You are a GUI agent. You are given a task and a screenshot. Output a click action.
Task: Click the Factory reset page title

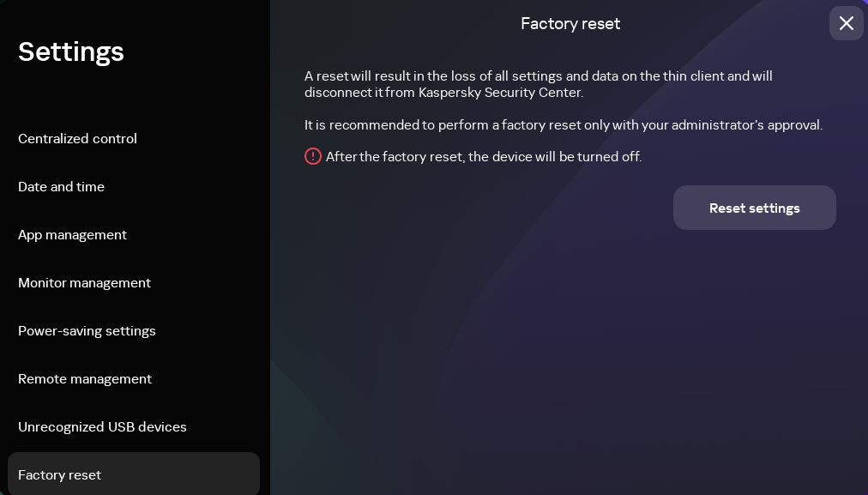[x=570, y=23]
